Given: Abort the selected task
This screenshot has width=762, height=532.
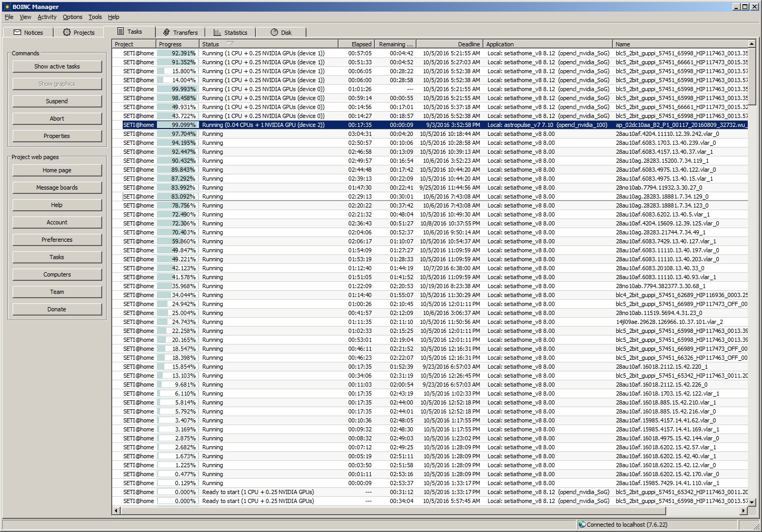Looking at the screenshot, I should click(x=57, y=119).
